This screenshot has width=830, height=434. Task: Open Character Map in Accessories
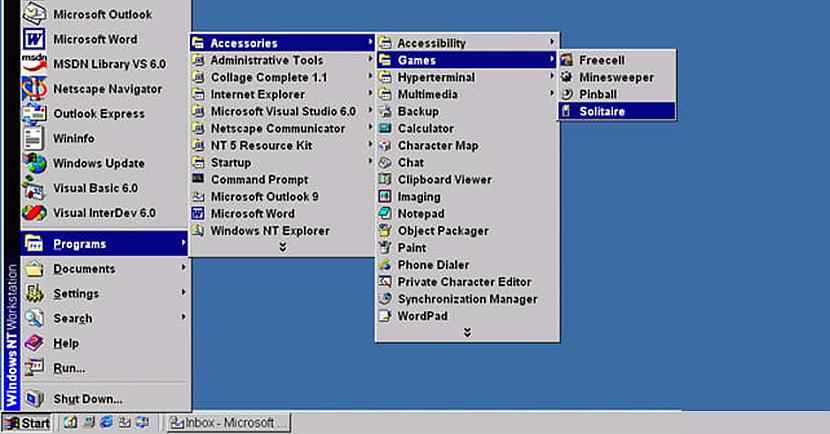tap(467, 146)
